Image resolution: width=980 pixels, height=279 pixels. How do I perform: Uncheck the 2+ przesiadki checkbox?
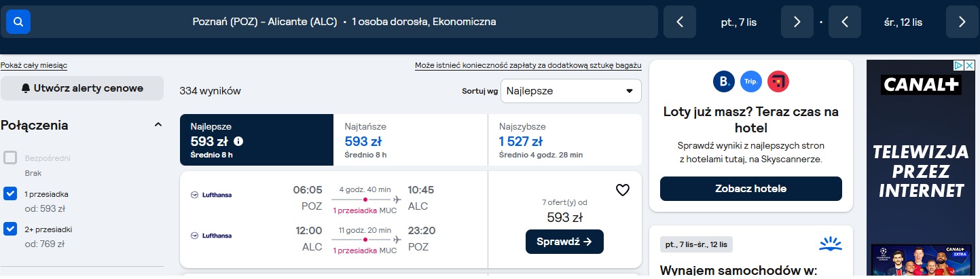[10, 229]
